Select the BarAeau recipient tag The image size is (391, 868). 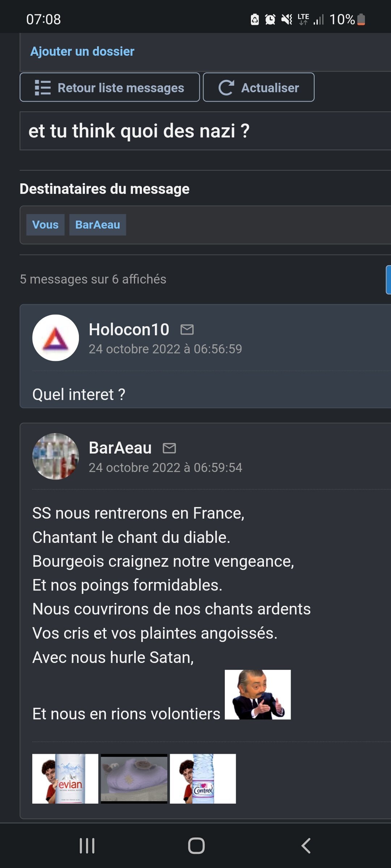click(97, 225)
